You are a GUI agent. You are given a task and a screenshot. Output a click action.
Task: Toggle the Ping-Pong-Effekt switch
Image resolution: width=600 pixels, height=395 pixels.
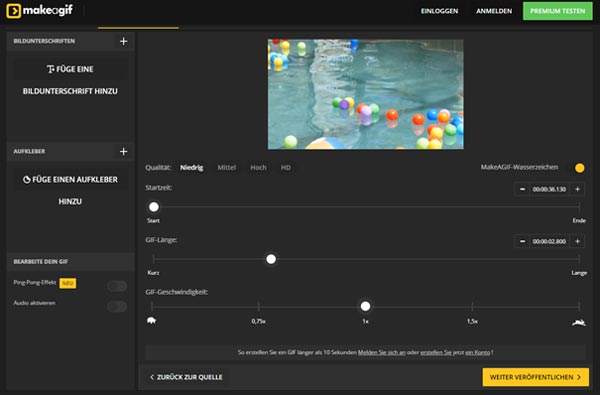(117, 286)
